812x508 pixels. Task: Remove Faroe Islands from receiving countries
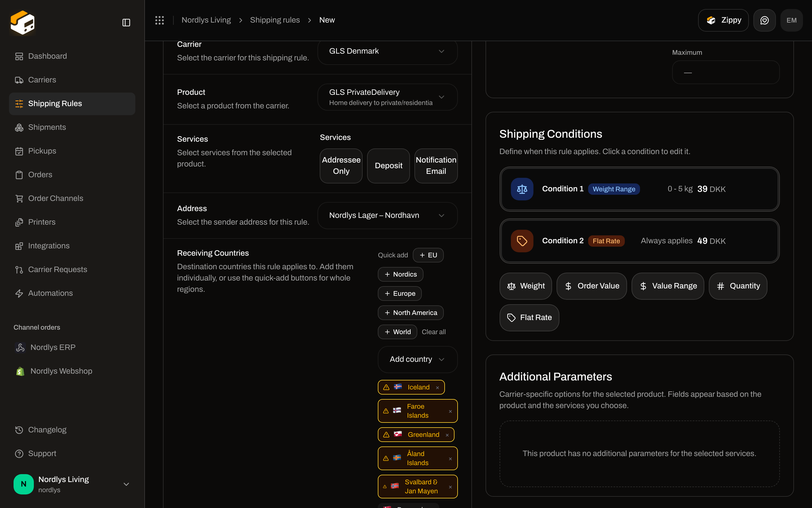(x=450, y=411)
